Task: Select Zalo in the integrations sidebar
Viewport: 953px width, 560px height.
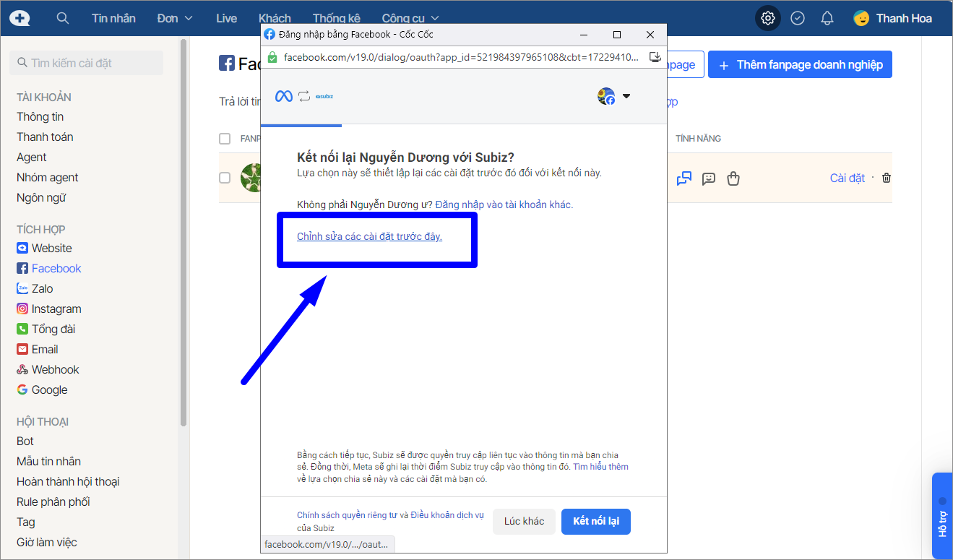Action: [42, 288]
